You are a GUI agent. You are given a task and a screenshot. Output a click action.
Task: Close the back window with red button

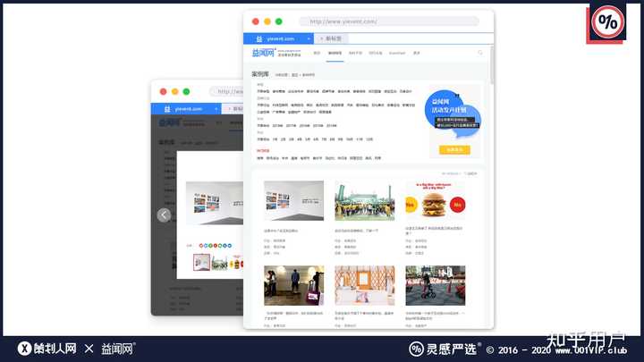tap(163, 91)
